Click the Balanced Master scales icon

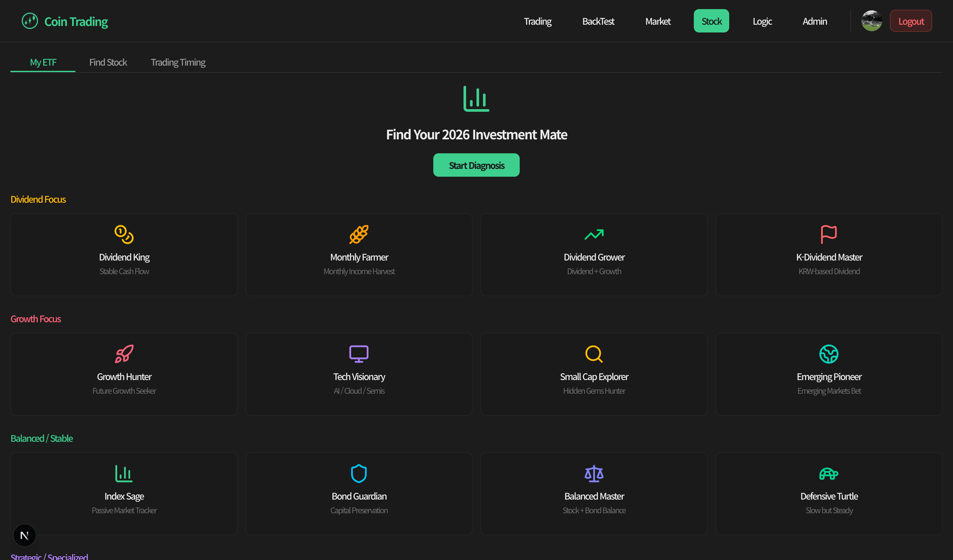[594, 473]
